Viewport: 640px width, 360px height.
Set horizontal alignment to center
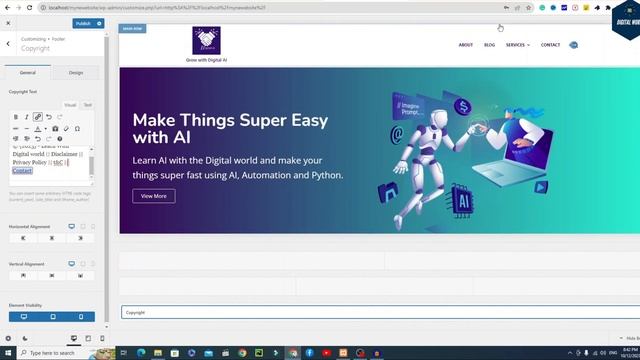click(52, 238)
